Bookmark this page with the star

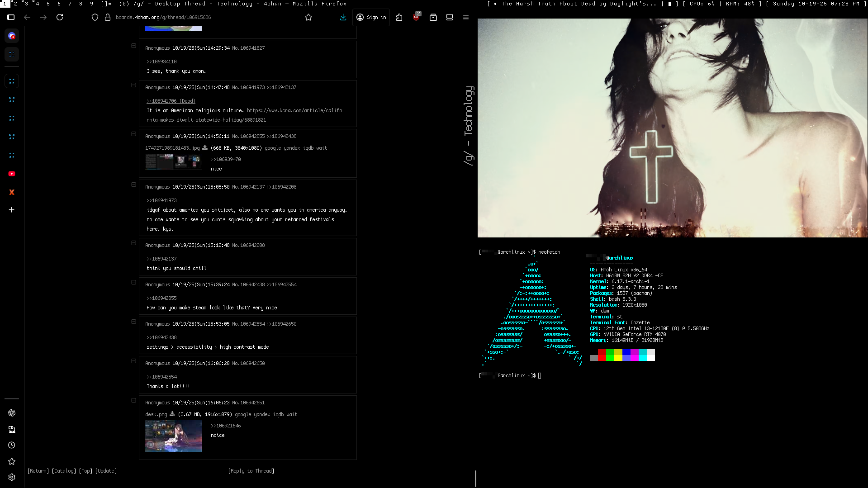pyautogui.click(x=308, y=17)
